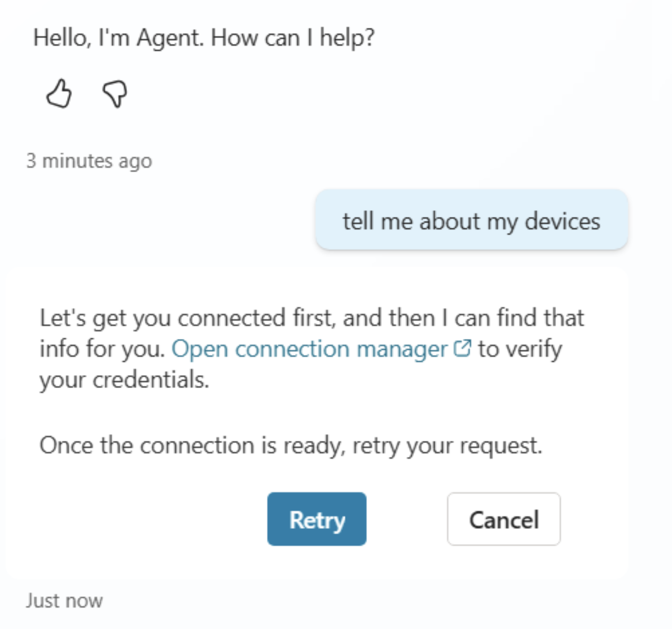Click the external link icon beside connection manager
Image resolution: width=672 pixels, height=629 pixels.
click(x=463, y=348)
